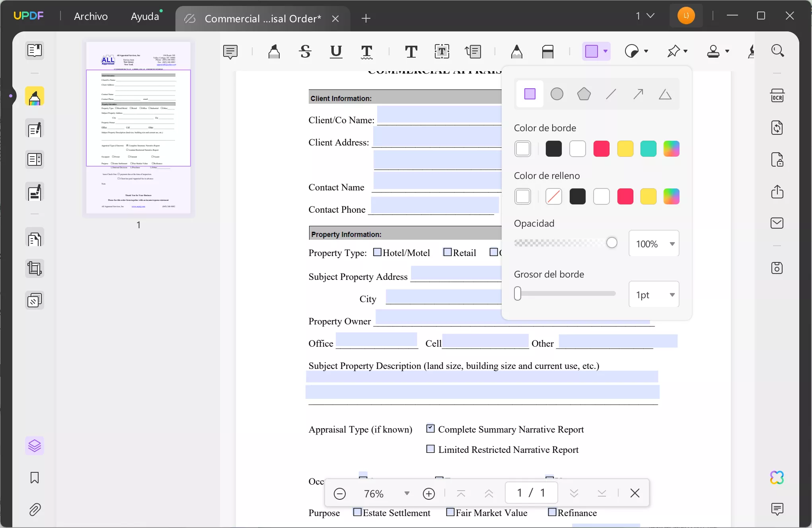Select the rectangle shape option
Viewport: 812px width, 528px height.
[530, 94]
